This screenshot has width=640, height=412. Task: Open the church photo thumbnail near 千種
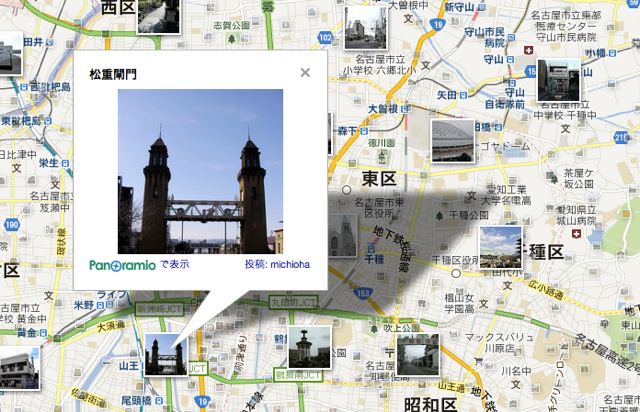pos(342,236)
